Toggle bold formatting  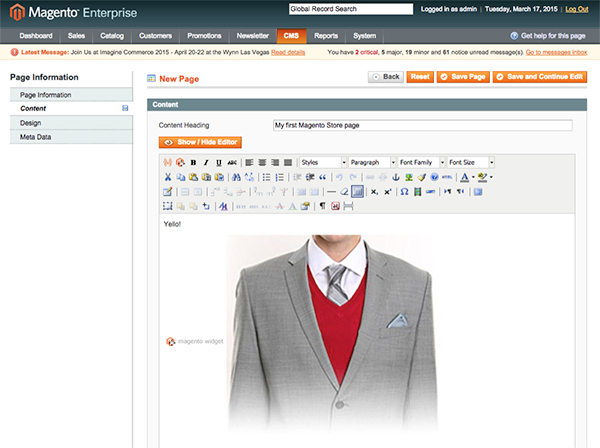pos(193,162)
